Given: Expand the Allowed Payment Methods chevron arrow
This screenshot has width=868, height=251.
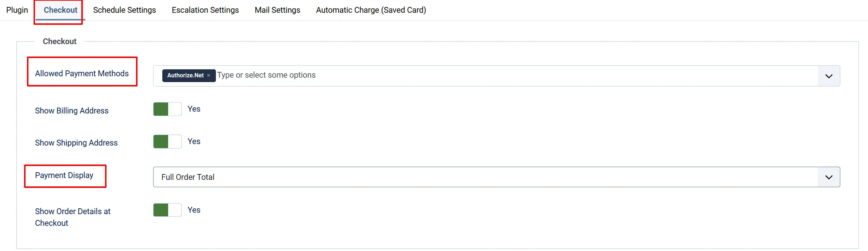Looking at the screenshot, I should [829, 76].
